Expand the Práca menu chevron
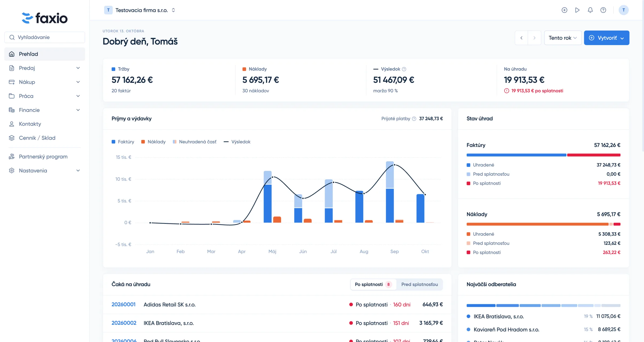Image resolution: width=644 pixels, height=342 pixels. click(78, 96)
